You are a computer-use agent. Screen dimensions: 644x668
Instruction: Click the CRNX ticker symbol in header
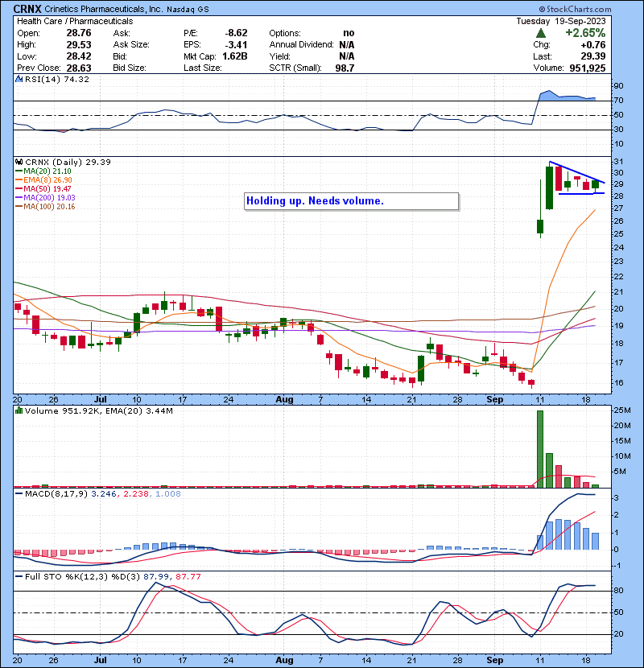(27, 9)
